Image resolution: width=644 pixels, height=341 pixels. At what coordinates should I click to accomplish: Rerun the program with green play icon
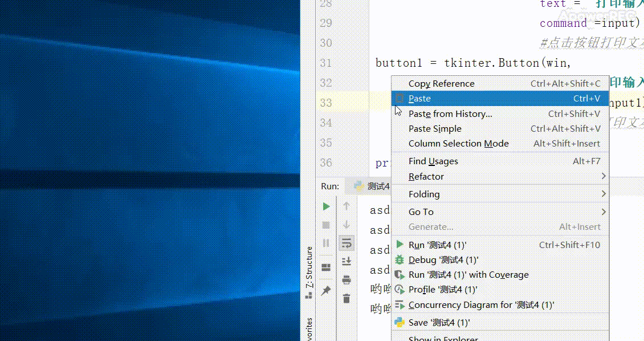326,206
